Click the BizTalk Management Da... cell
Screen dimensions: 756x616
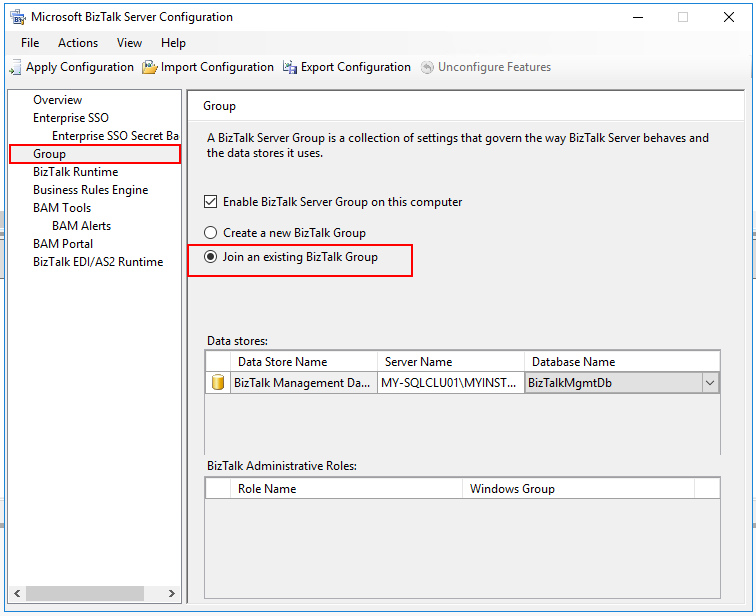click(x=304, y=383)
